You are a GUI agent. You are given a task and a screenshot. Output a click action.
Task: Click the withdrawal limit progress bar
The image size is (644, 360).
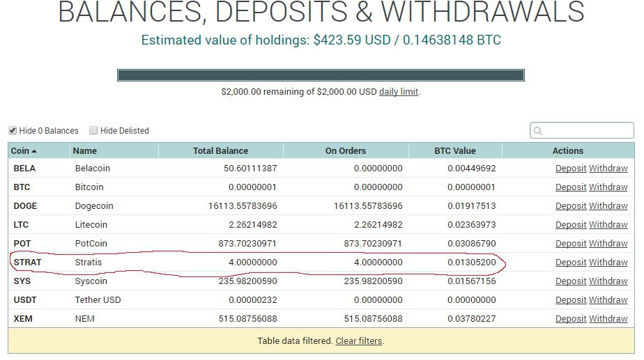(x=321, y=75)
